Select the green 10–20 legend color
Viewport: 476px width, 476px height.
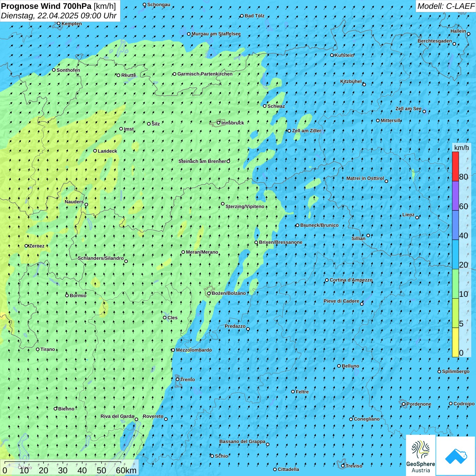pyautogui.click(x=455, y=284)
